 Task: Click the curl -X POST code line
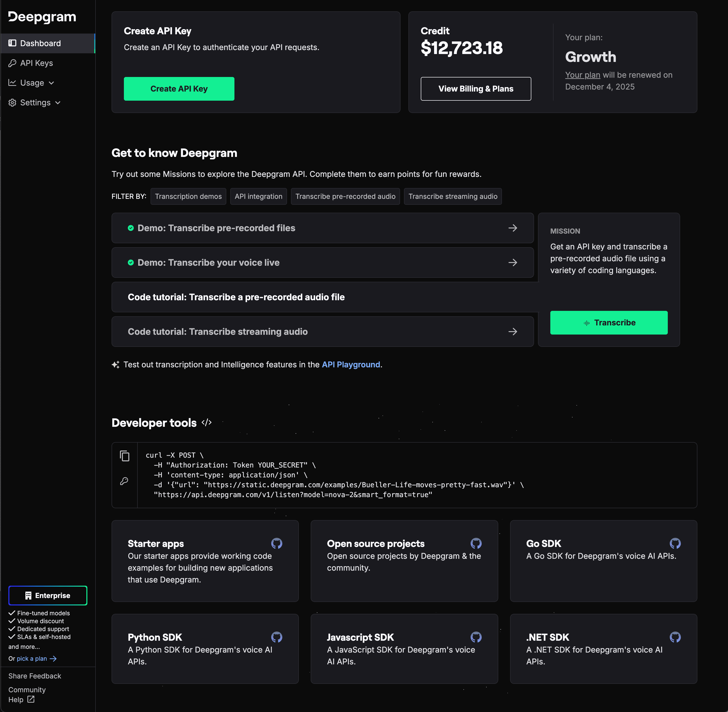tap(175, 455)
